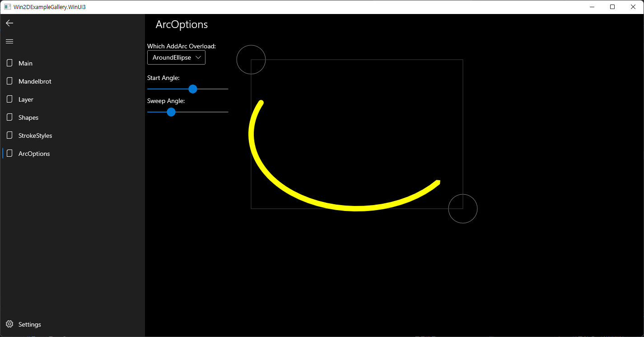644x337 pixels.
Task: Navigate to Mandelbrot example
Action: click(72, 81)
